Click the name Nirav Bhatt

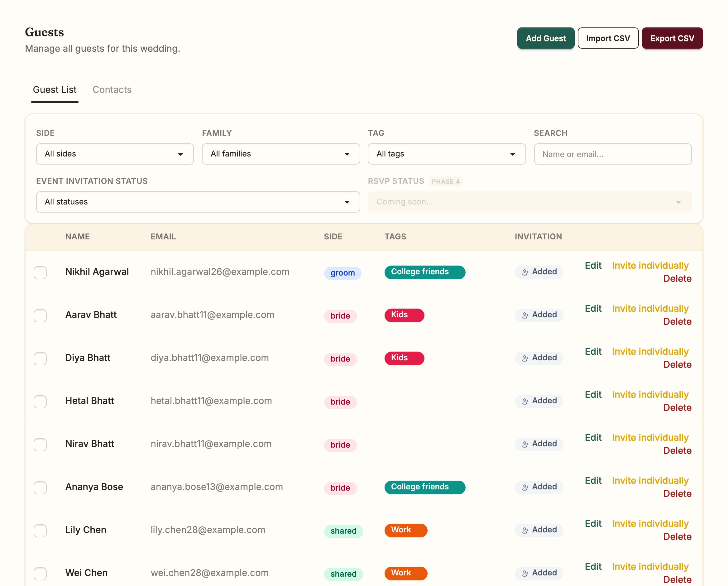(x=89, y=444)
